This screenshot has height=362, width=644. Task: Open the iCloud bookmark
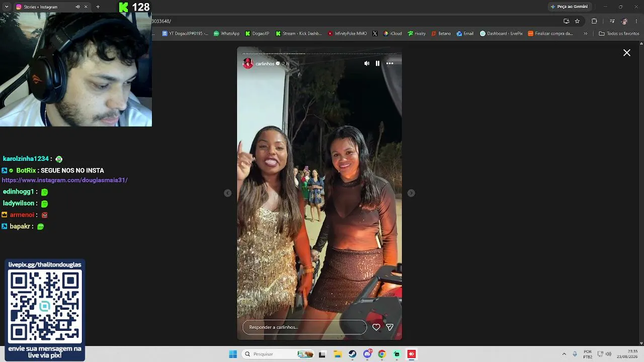(392, 34)
